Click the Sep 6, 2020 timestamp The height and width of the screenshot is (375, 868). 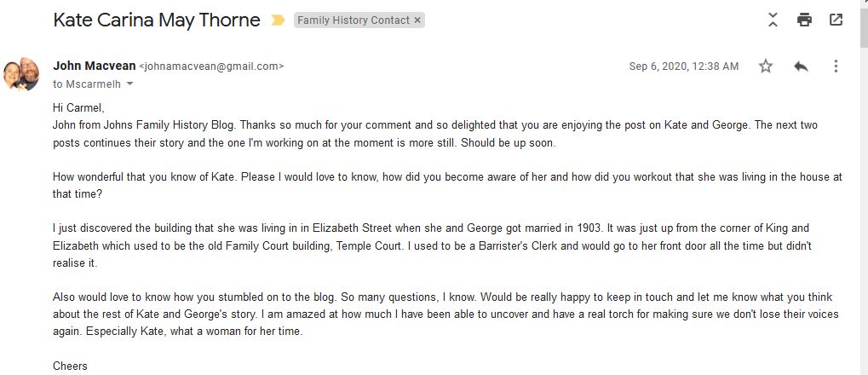pyautogui.click(x=683, y=66)
